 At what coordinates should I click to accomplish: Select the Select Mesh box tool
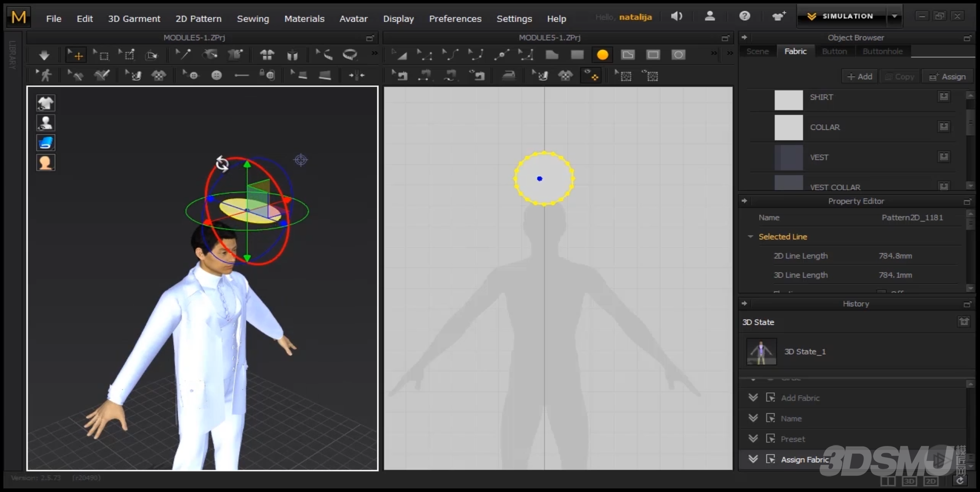(x=101, y=55)
